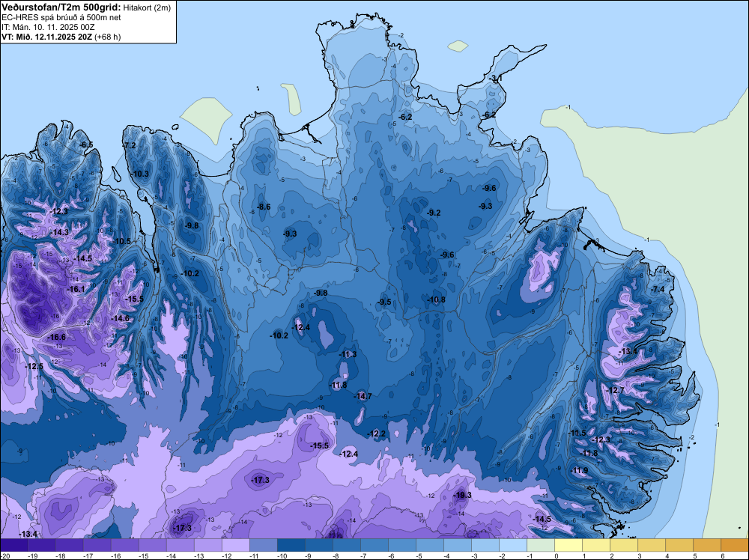Select the temperature label "-16.6"
This screenshot has height=560, width=749.
(57, 337)
